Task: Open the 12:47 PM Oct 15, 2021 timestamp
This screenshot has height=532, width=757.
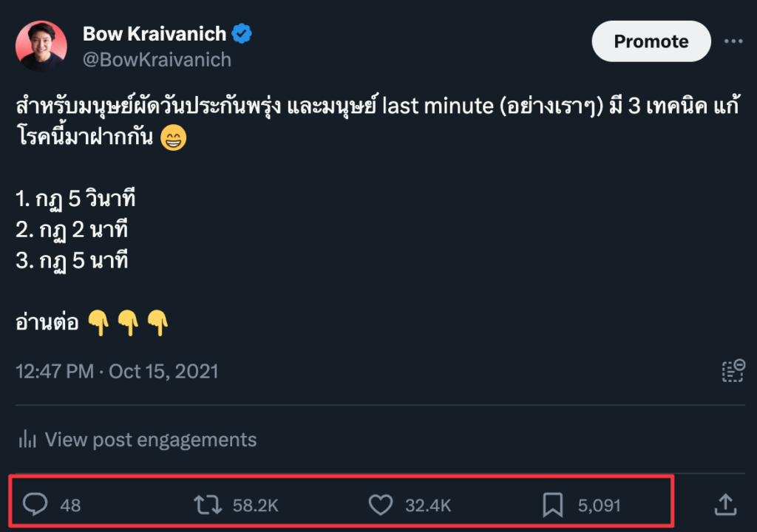Action: [117, 370]
